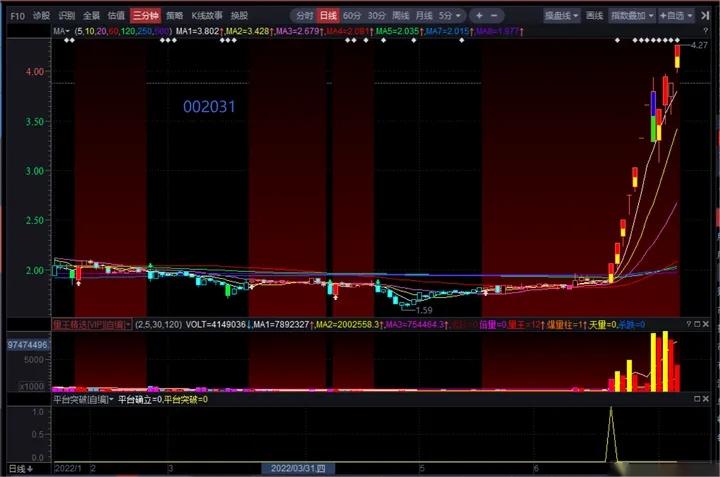Open the 识别 recognition tool
This screenshot has height=477, width=720.
point(67,16)
